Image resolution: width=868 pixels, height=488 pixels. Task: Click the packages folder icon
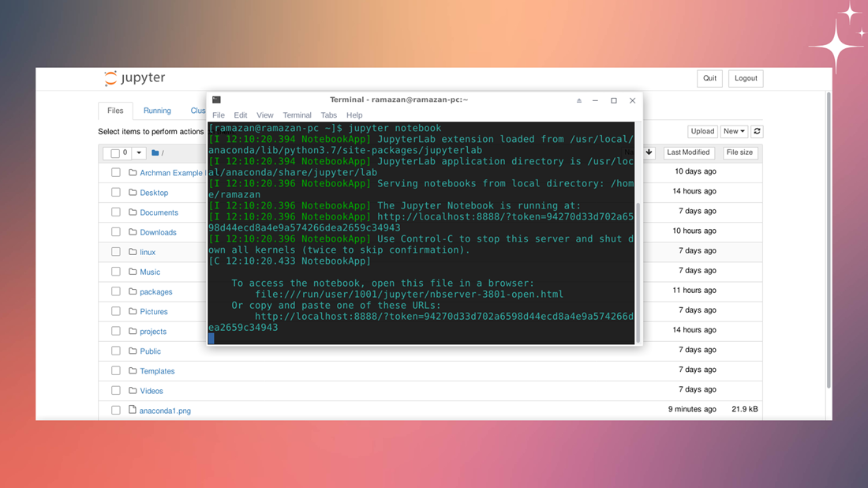tap(133, 291)
